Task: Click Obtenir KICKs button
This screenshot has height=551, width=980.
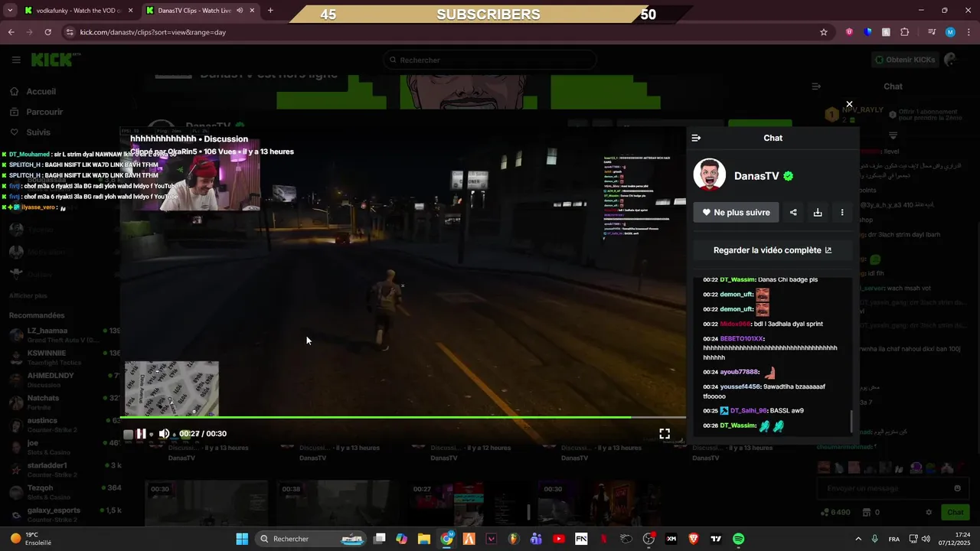Action: 904,60
